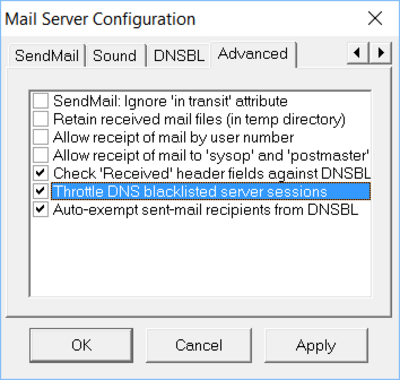Enable SendMail ignore 'in transit' attribute checkbox

(41, 101)
